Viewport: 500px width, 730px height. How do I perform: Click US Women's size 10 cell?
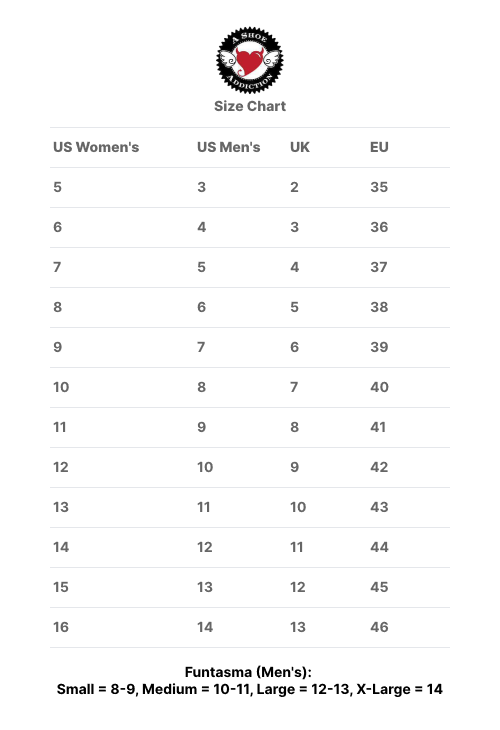(x=61, y=387)
